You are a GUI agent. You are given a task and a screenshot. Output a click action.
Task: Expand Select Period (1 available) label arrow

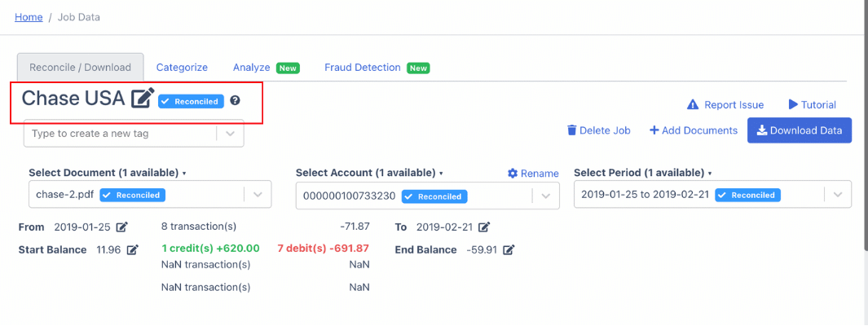click(710, 174)
